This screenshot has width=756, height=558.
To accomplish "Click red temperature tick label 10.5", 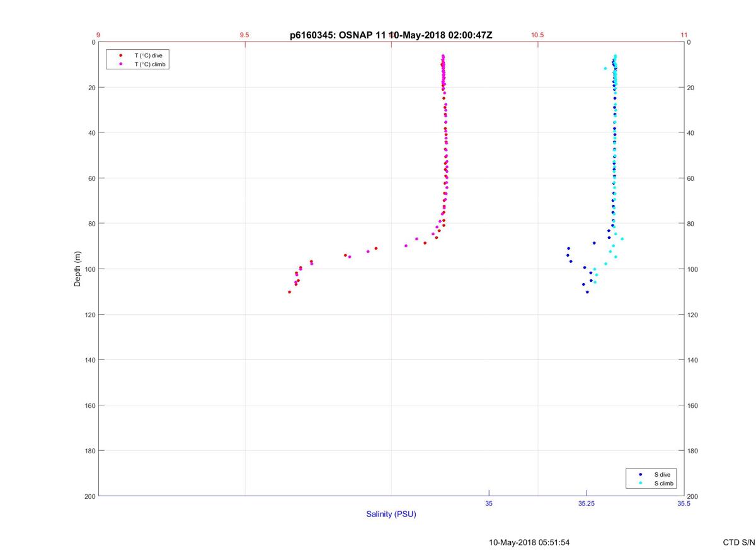I will pos(537,35).
